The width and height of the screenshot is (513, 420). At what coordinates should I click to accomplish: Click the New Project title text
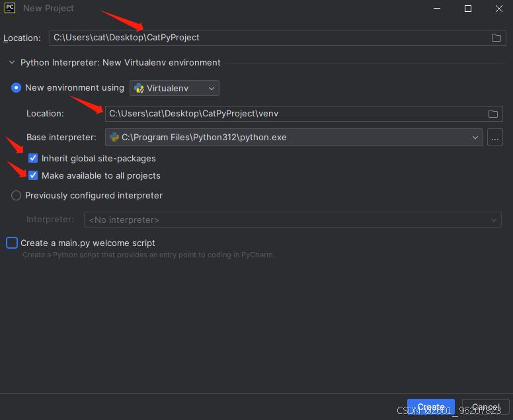tap(48, 8)
